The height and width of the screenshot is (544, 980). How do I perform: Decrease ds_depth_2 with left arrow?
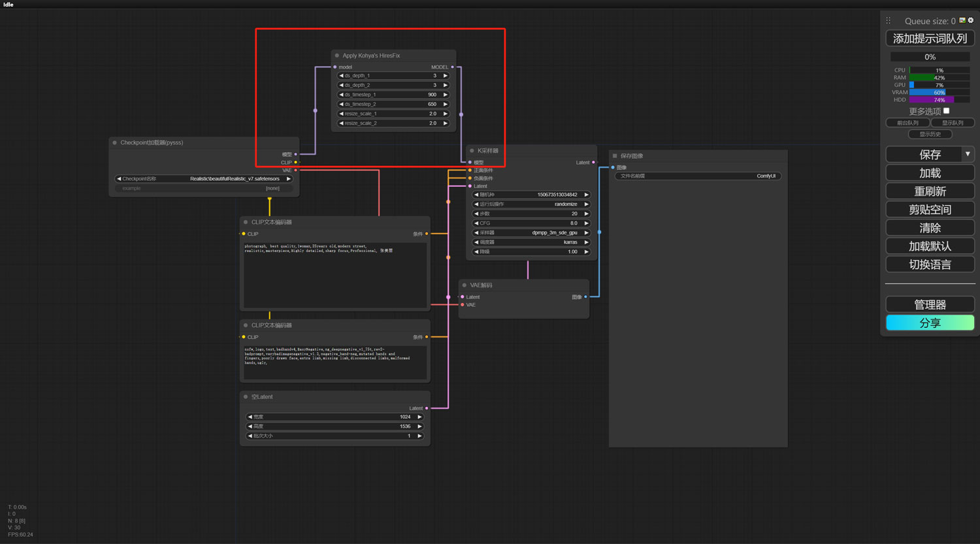pos(341,86)
